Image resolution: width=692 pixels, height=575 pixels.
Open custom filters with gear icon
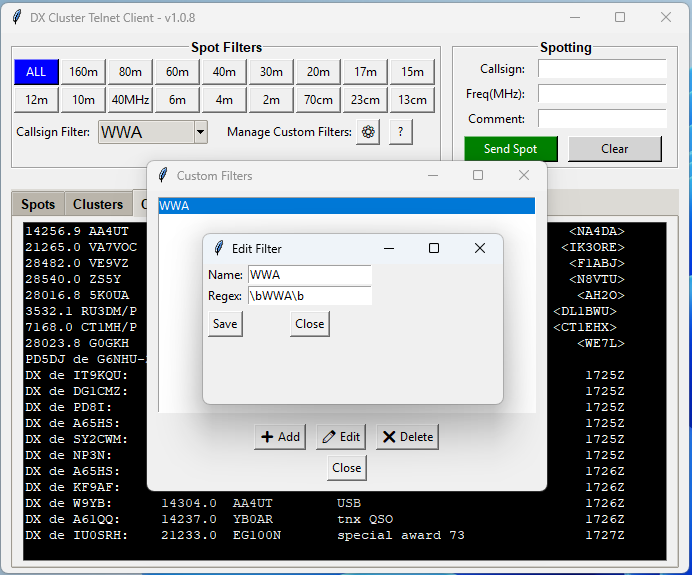click(x=368, y=132)
